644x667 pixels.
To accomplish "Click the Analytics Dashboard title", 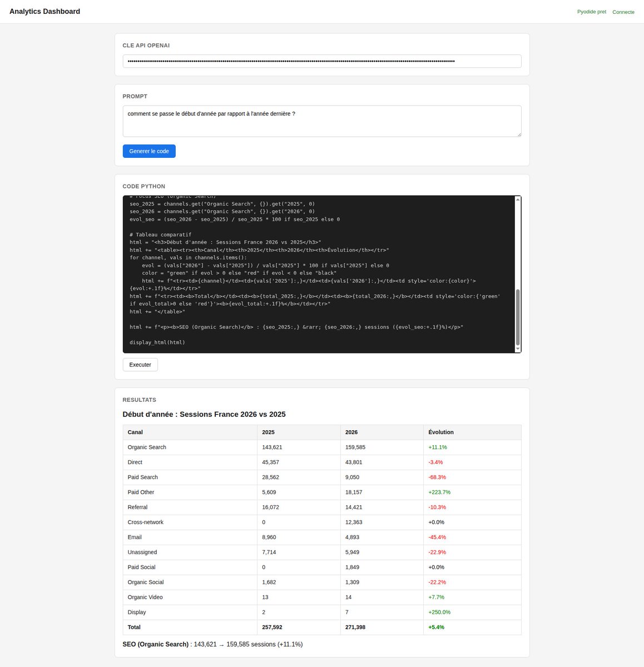I will tap(44, 12).
